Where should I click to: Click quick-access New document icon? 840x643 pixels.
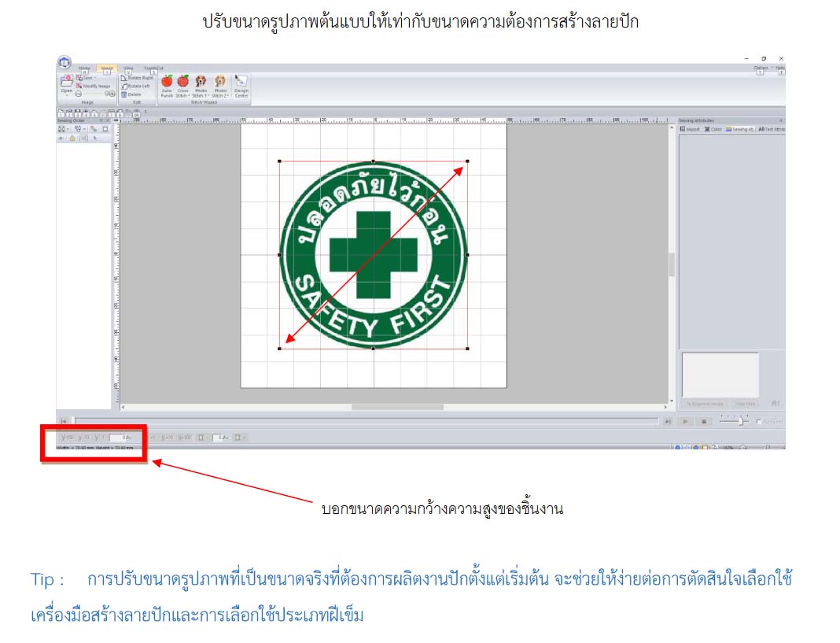pyautogui.click(x=61, y=112)
